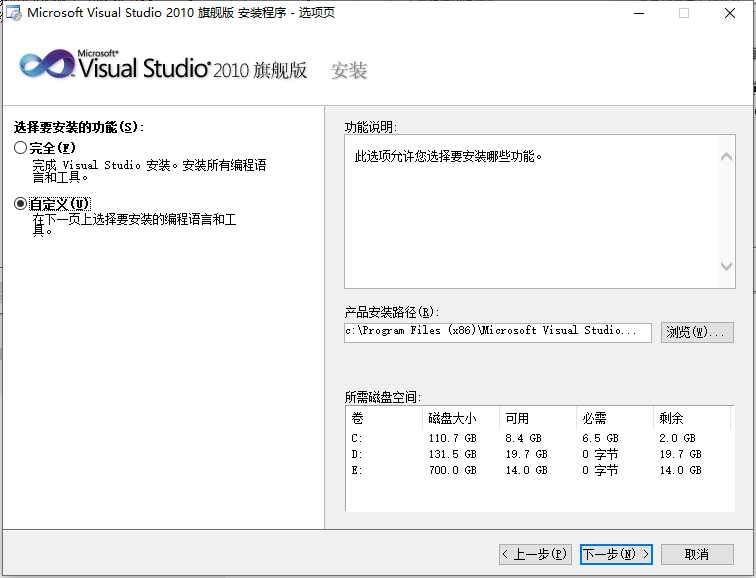
Task: Click the 此选项允许您选择要安装哪些功能 description text
Action: 448,156
